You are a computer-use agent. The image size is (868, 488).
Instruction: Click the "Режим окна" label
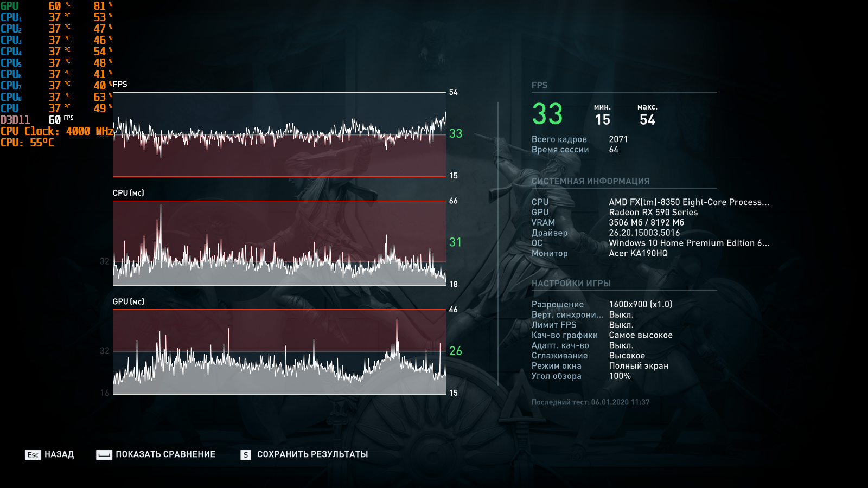click(x=557, y=366)
